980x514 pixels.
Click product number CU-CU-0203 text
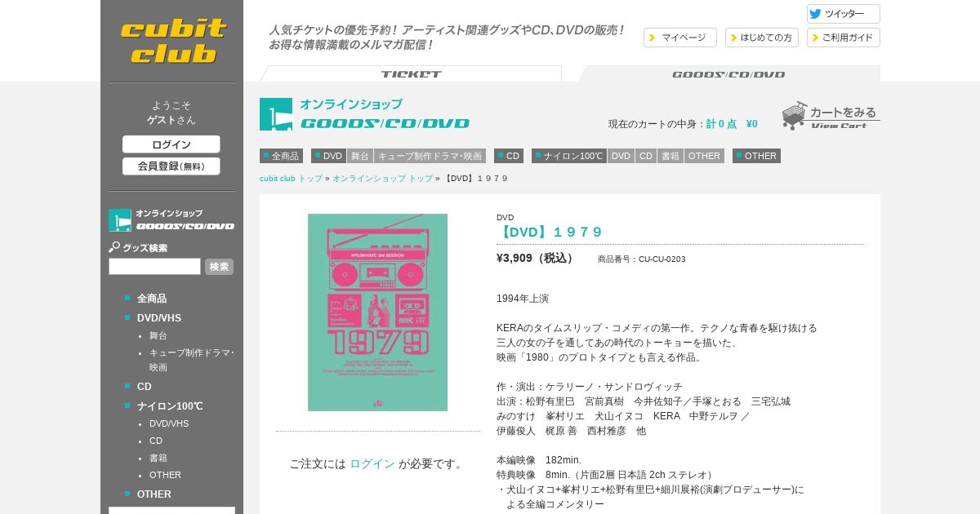(642, 259)
